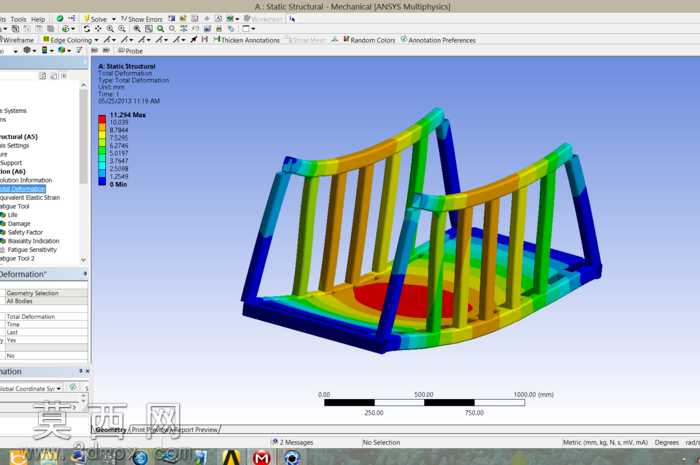Open the Help menu

pyautogui.click(x=38, y=19)
